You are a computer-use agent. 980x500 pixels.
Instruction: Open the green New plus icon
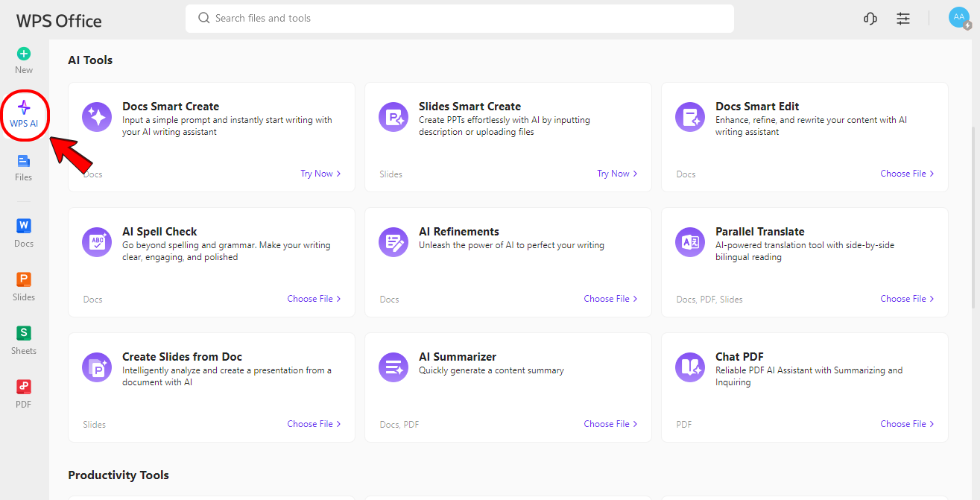(24, 54)
